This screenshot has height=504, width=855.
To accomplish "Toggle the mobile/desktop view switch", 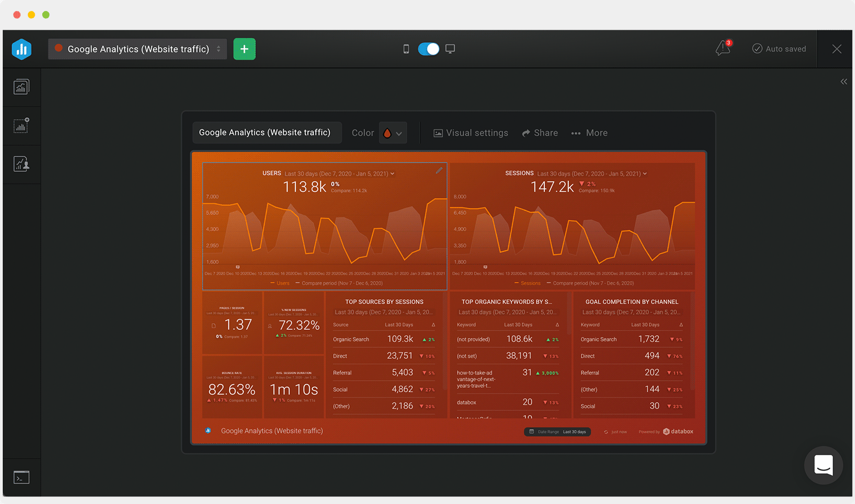I will coord(428,49).
